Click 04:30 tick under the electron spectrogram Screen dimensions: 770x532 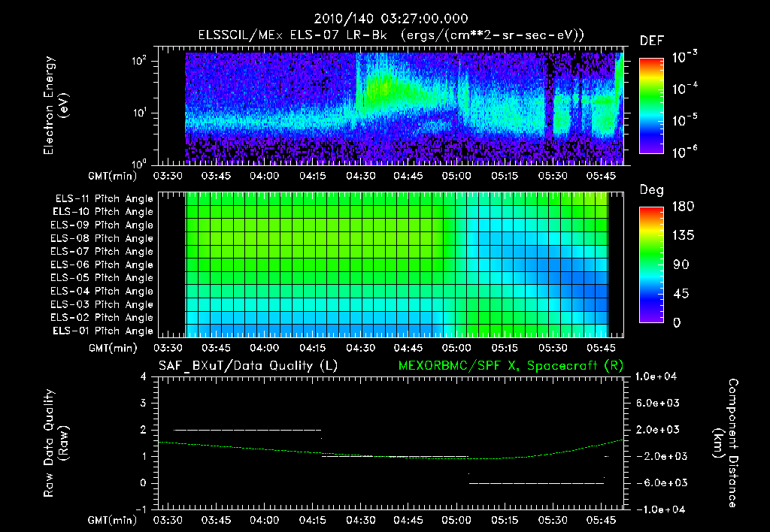point(360,176)
